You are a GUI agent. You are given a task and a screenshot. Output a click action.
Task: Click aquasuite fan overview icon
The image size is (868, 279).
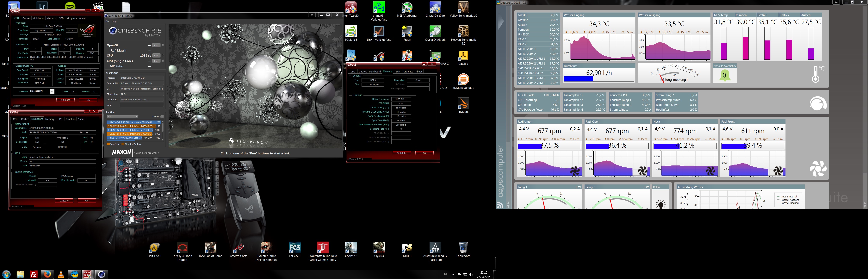click(818, 169)
